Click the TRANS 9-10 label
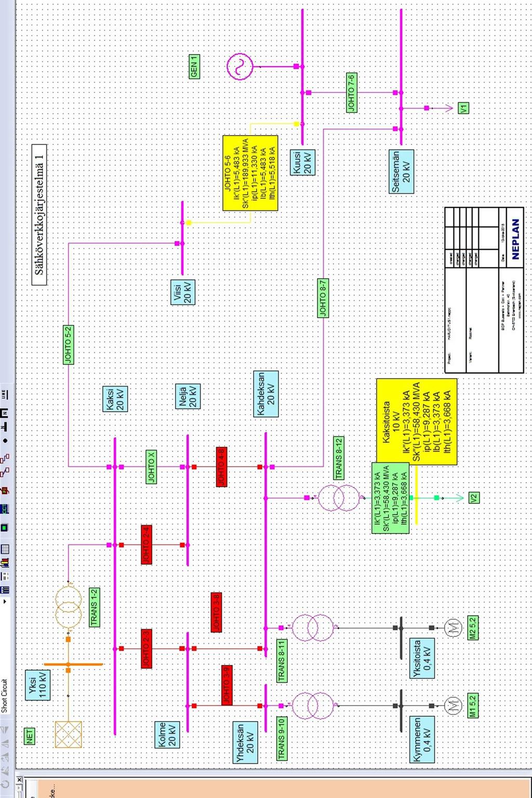The width and height of the screenshot is (532, 798). [281, 738]
